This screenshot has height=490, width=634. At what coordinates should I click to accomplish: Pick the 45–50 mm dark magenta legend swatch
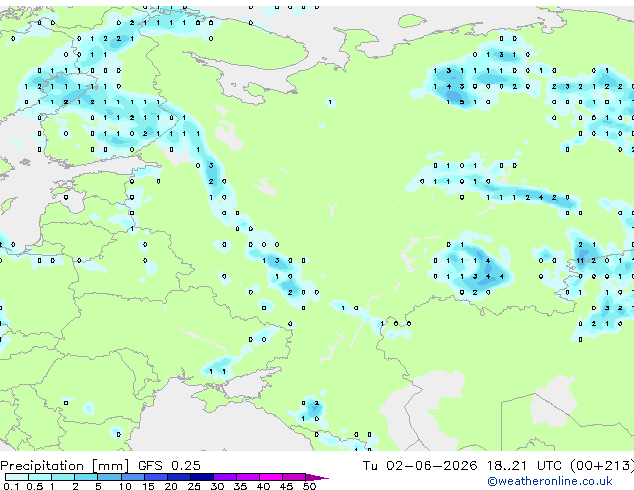point(294,477)
